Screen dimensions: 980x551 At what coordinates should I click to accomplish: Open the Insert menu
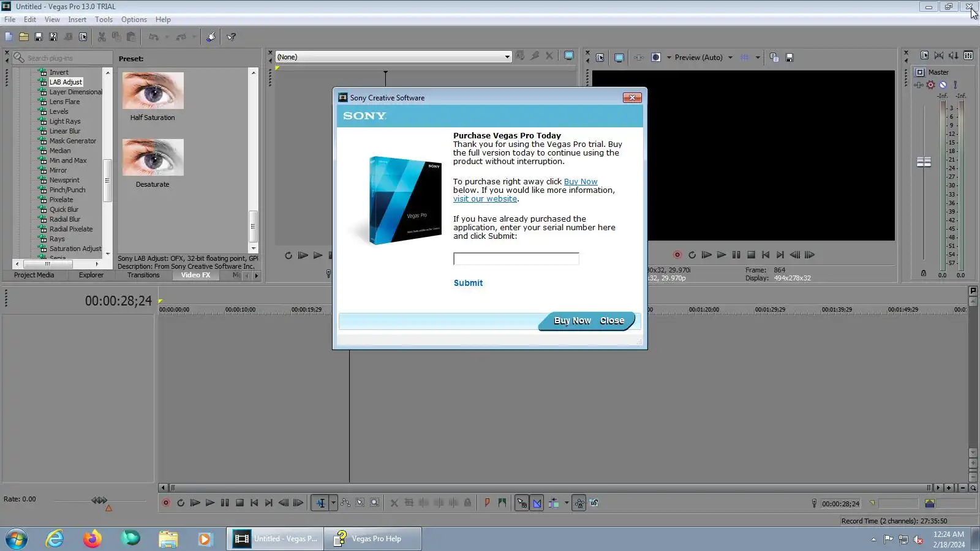pyautogui.click(x=77, y=20)
